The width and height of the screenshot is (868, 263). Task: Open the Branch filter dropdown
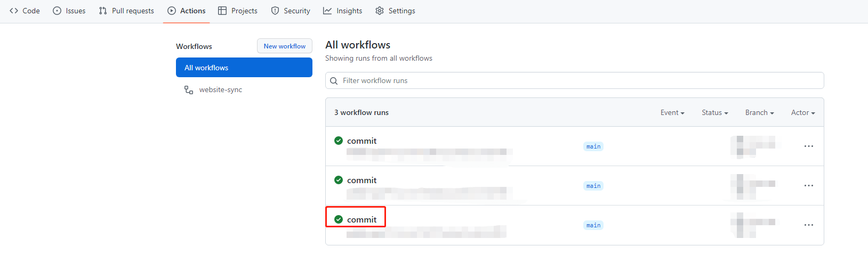pos(759,112)
